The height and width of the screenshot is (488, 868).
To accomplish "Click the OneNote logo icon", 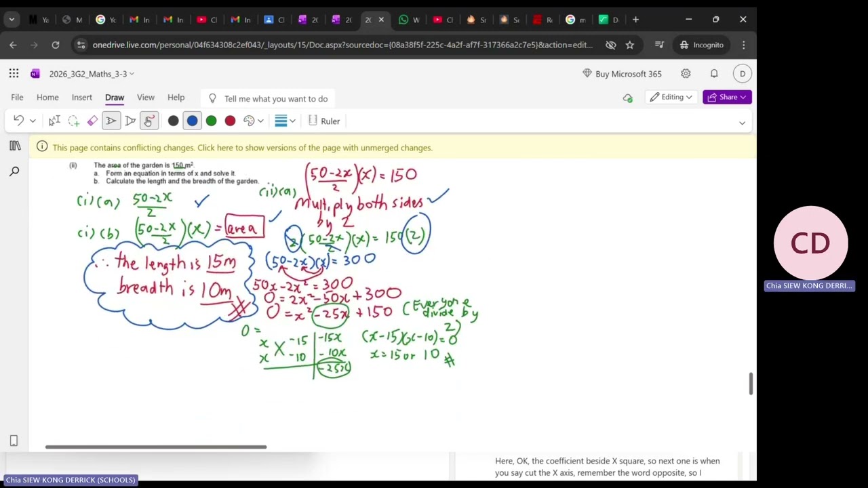I will tap(35, 74).
